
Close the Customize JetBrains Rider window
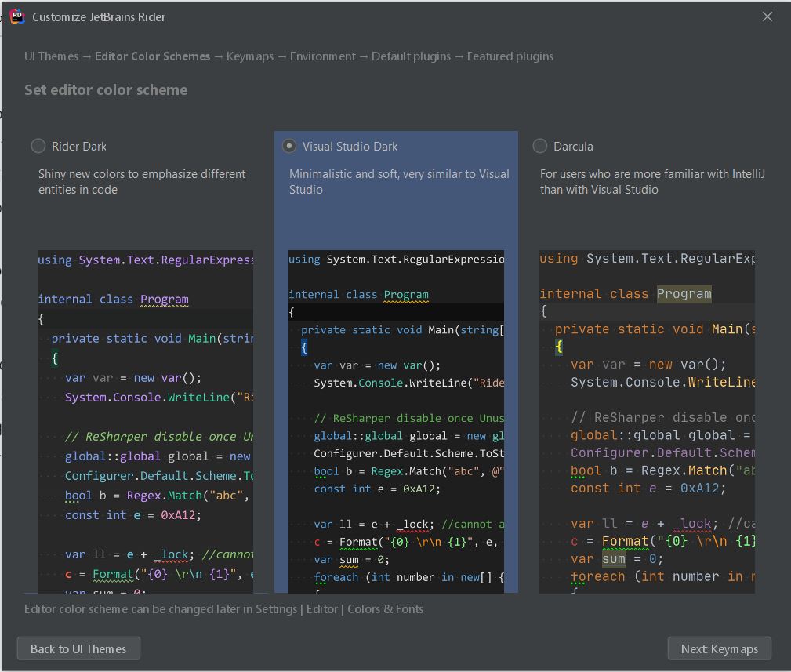tap(767, 16)
